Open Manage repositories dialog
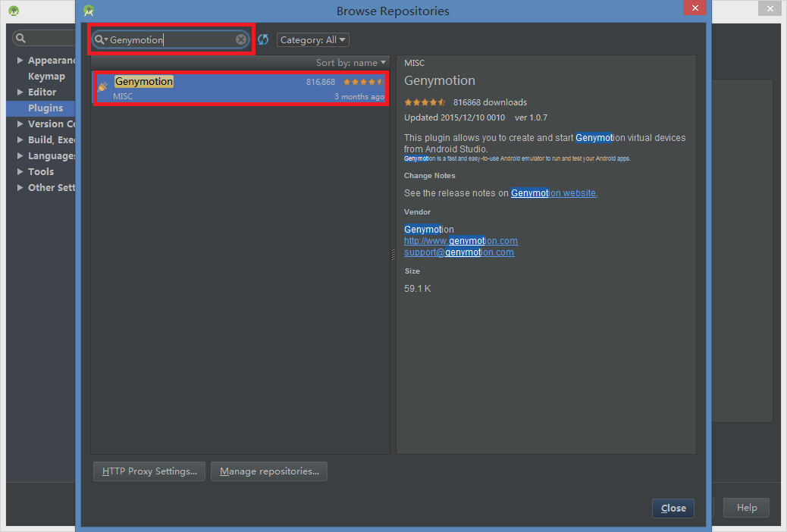 269,471
